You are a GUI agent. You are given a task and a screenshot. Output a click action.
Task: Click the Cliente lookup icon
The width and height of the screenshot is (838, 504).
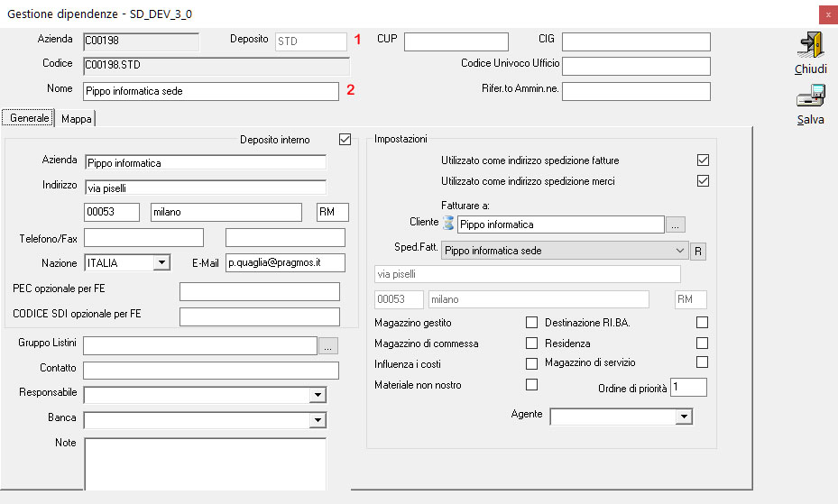pos(448,224)
